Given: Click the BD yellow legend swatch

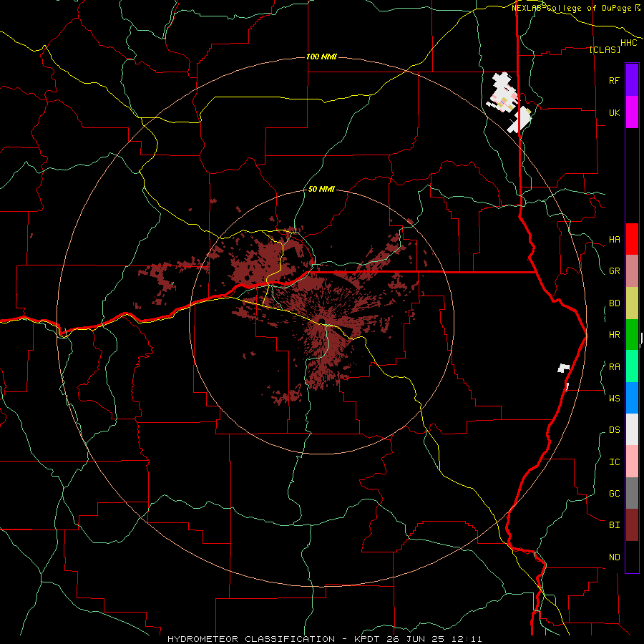Looking at the screenshot, I should click(x=632, y=303).
